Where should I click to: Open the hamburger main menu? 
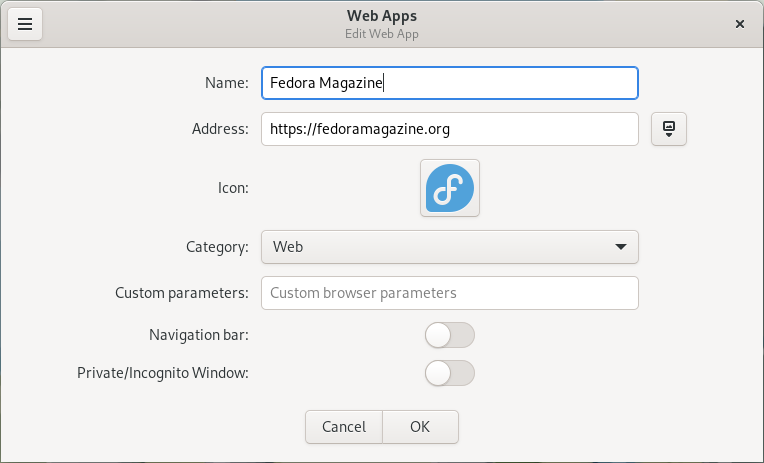(x=25, y=24)
